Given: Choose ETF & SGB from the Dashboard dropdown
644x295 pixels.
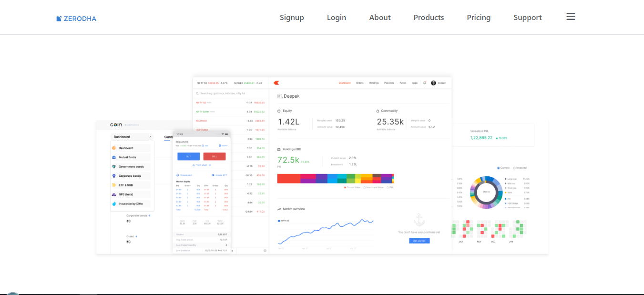Looking at the screenshot, I should [x=125, y=185].
